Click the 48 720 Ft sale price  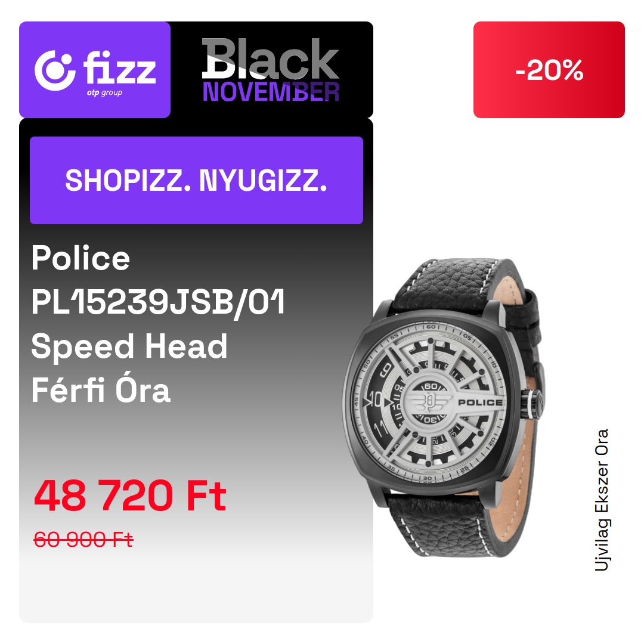click(x=130, y=496)
